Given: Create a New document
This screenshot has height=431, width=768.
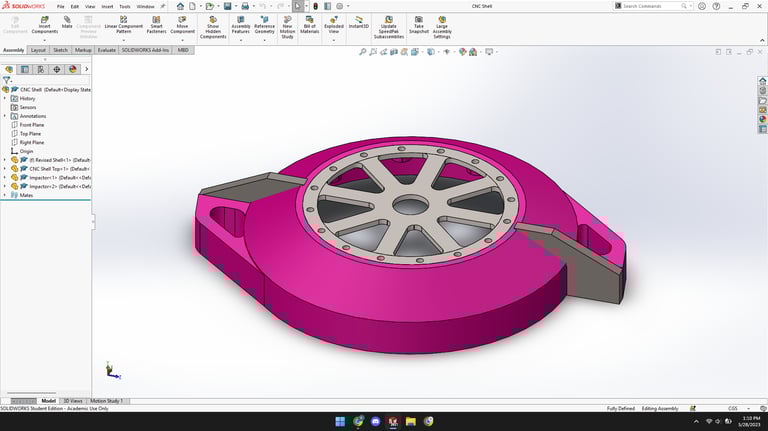Looking at the screenshot, I should pos(192,6).
